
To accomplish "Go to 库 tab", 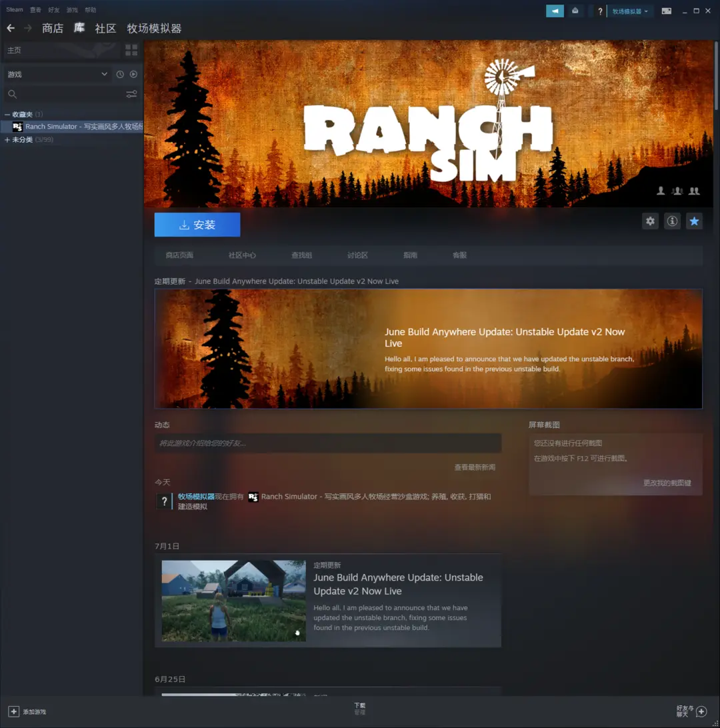I will click(x=79, y=28).
